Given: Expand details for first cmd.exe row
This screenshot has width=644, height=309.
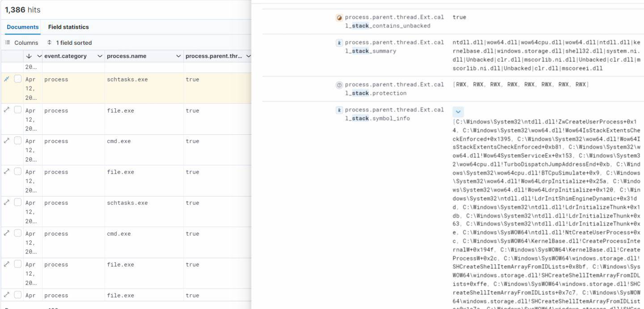Looking at the screenshot, I should click(6, 141).
